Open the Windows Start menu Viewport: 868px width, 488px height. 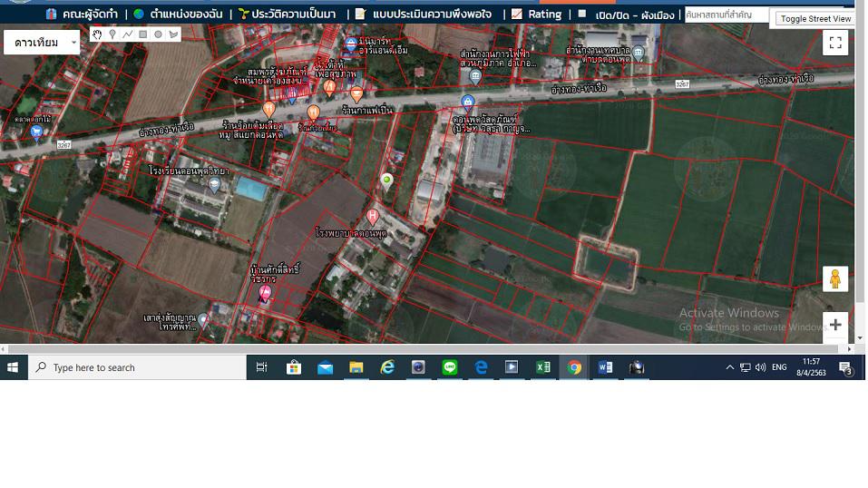14,367
